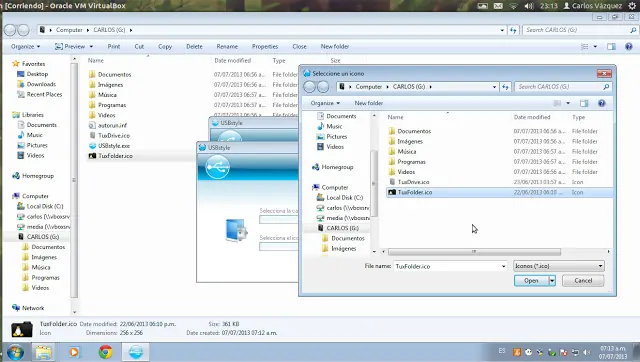The width and height of the screenshot is (640, 362).
Task: Open Windows Media Player from the taskbar
Action: point(74,352)
